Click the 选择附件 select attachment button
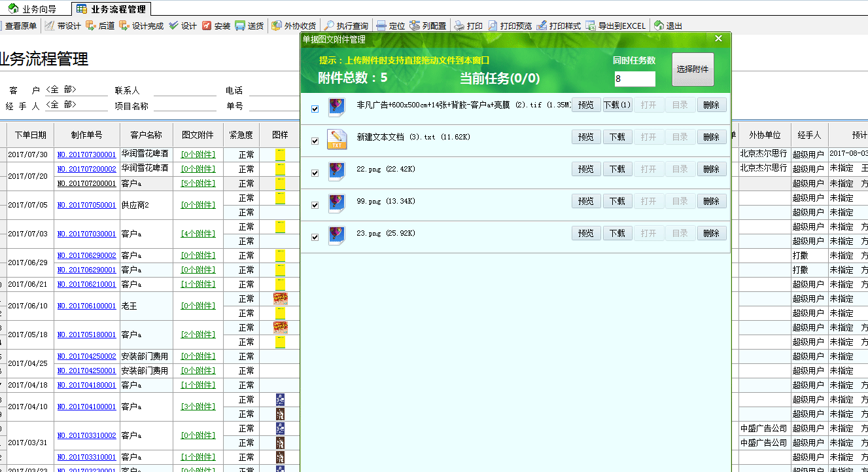 point(693,69)
